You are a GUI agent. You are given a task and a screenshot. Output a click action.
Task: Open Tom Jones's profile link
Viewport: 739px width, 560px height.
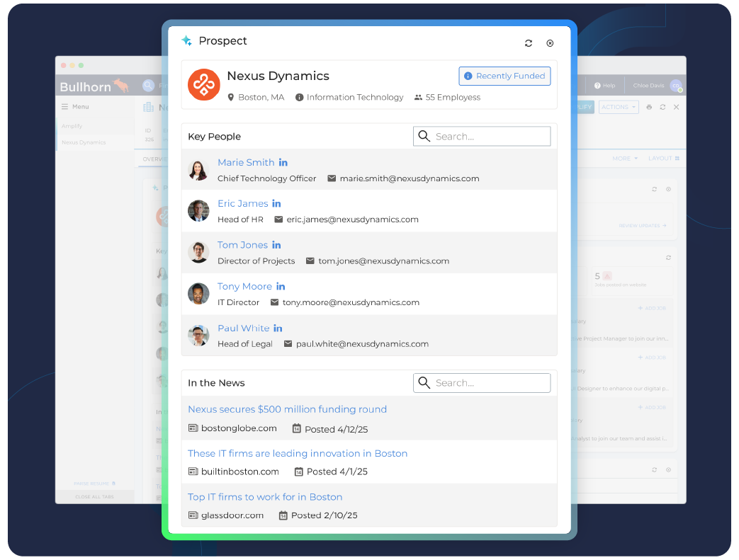click(243, 245)
